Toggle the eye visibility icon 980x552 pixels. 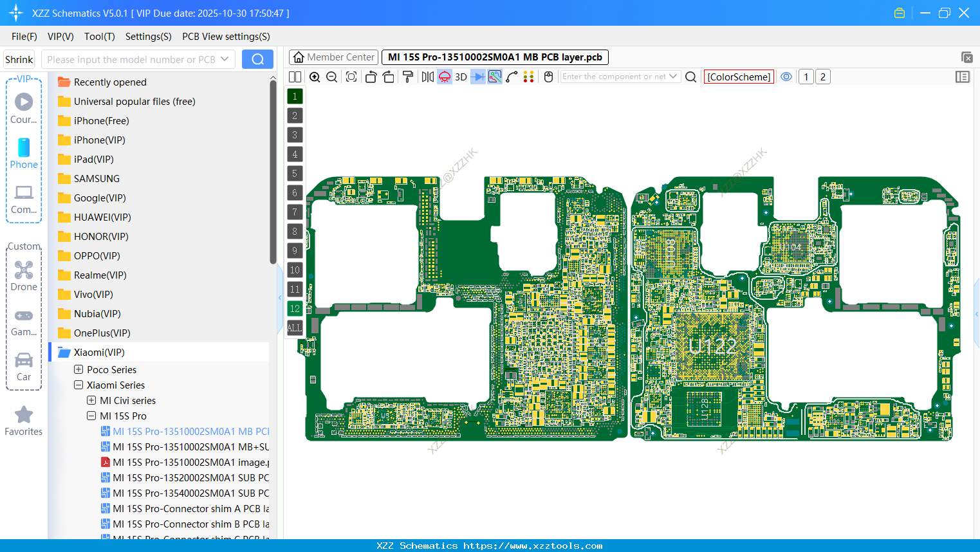[x=786, y=77]
